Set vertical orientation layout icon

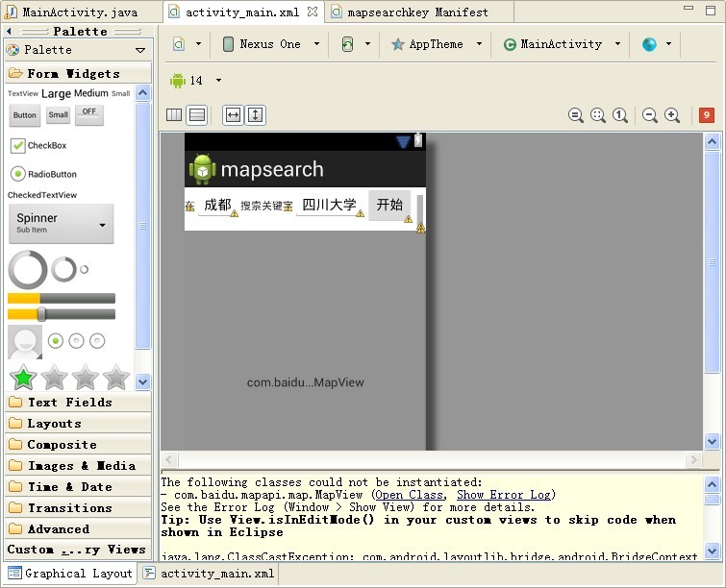pyautogui.click(x=197, y=114)
